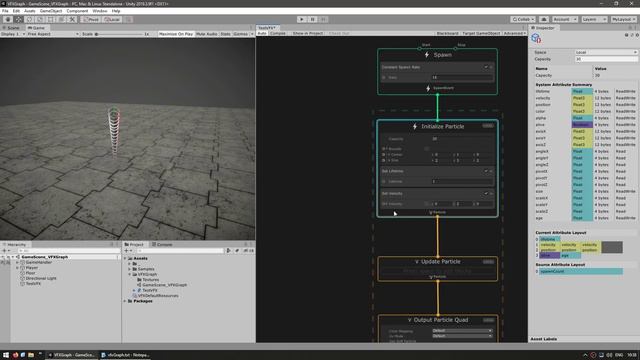Toggle Mute Audio in Game view
The image size is (640, 360).
207,34
